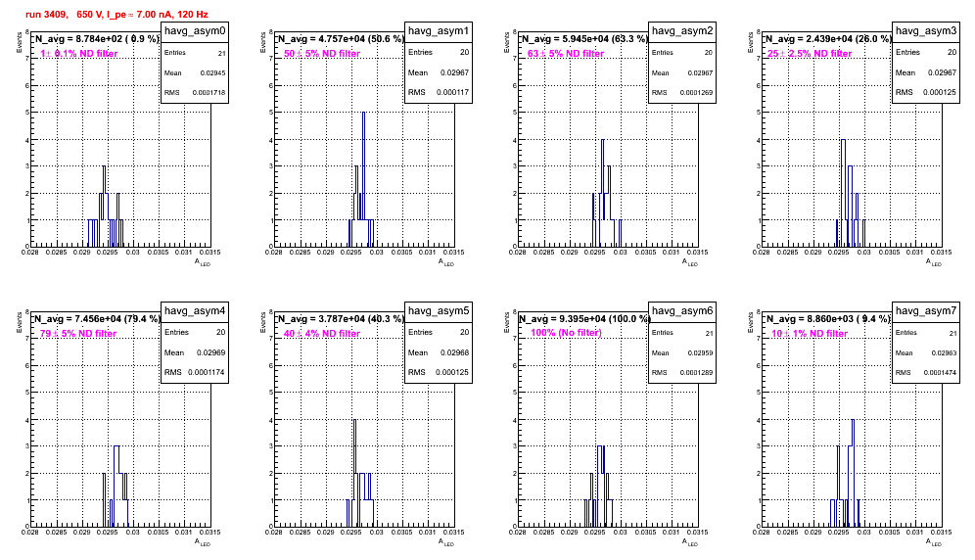Viewport: 975px width, 560px height.
Task: Select the havg_asym6 stats box title
Action: (682, 311)
